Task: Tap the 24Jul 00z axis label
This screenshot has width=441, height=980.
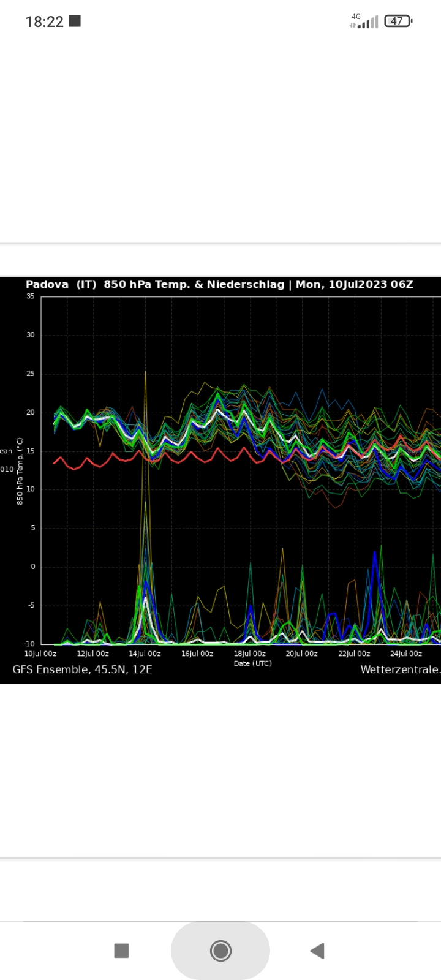Action: (406, 654)
